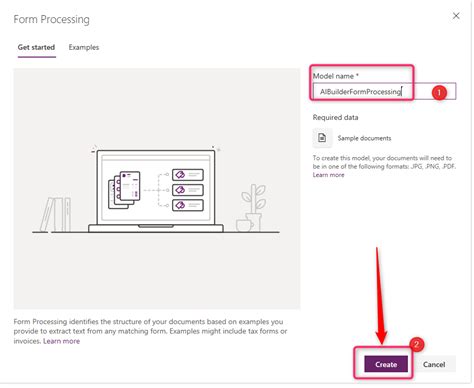Click the Model name label
This screenshot has width=474, height=388.
[x=336, y=76]
